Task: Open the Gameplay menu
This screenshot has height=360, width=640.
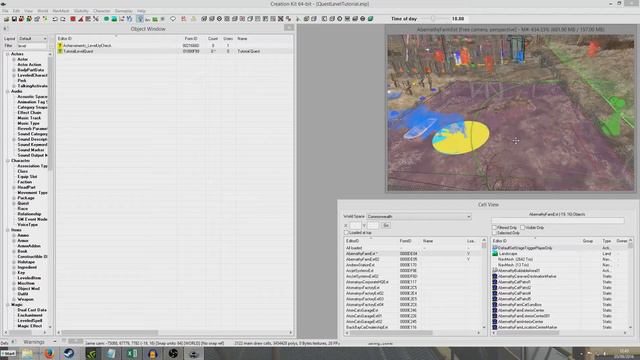Action: coord(123,11)
